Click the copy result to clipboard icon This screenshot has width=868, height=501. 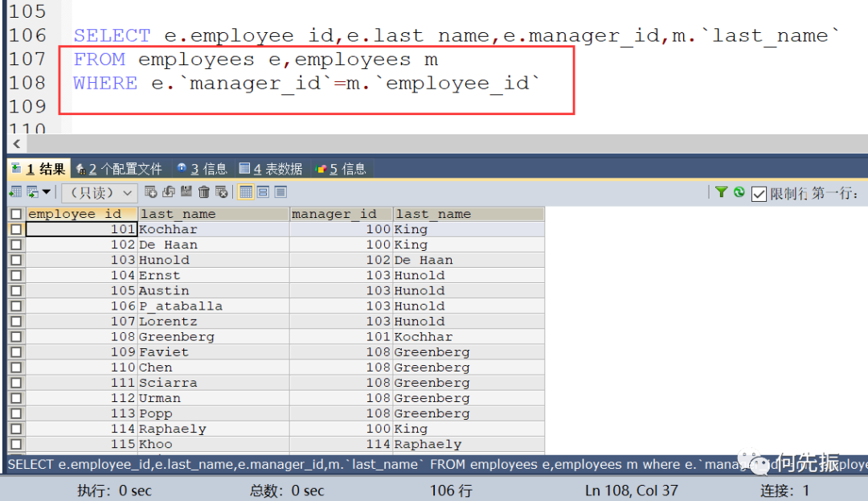[x=33, y=192]
